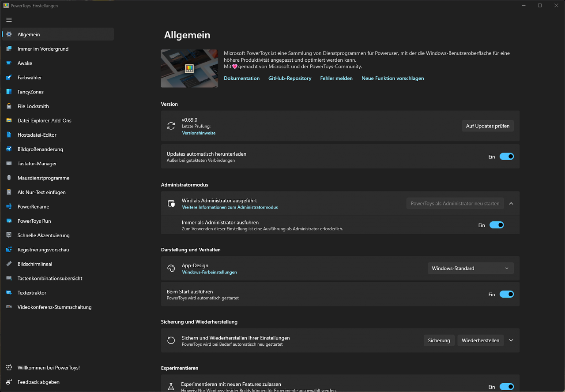Toggle Experimentieren mit neuen Features switch

[507, 387]
